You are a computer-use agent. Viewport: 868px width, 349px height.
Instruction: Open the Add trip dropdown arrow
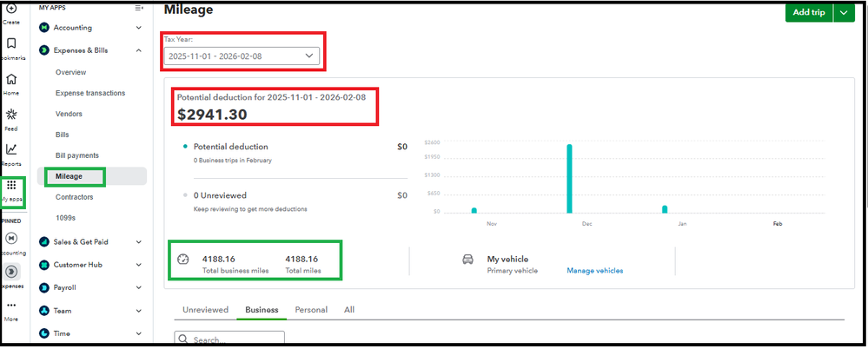[x=844, y=13]
